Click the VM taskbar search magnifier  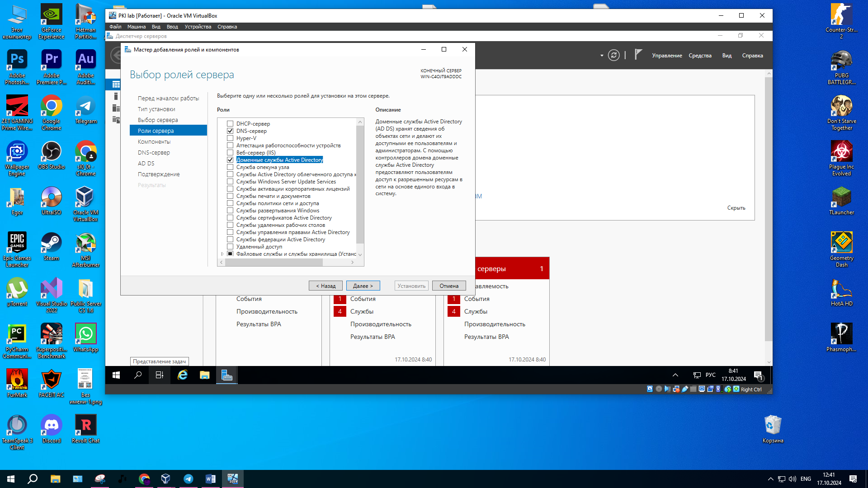(x=138, y=375)
